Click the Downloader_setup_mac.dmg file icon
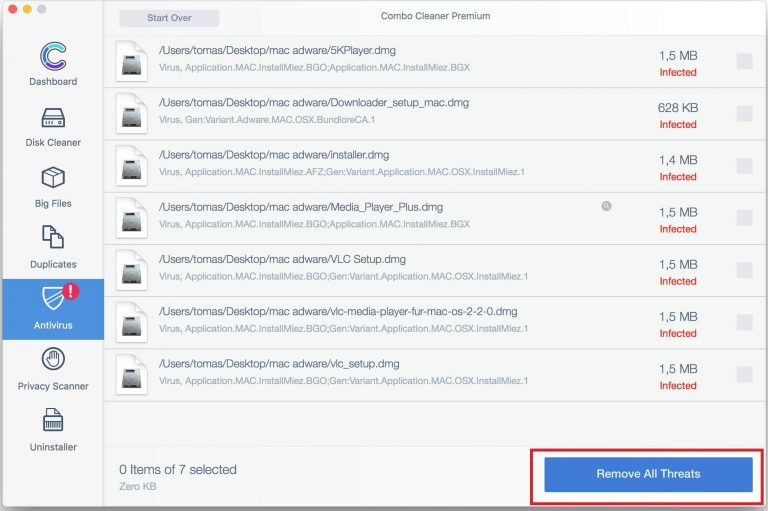The image size is (768, 511). (131, 114)
